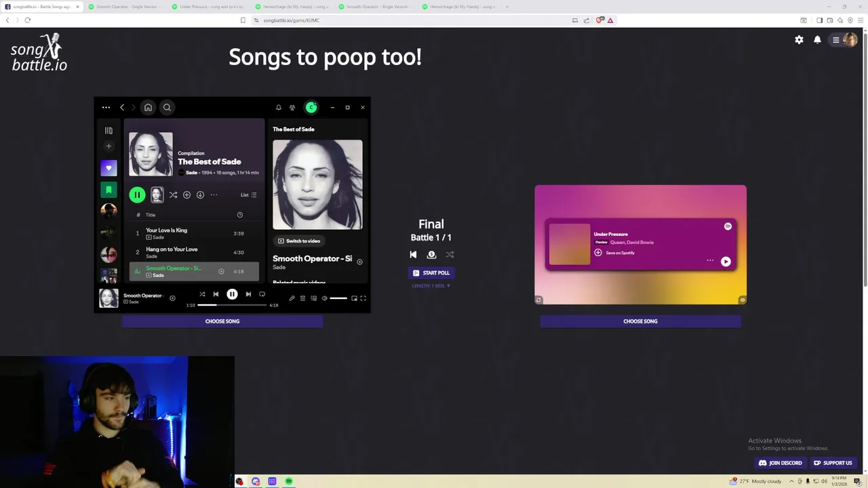Image resolution: width=868 pixels, height=488 pixels.
Task: Open poll Length 1 min dropdown
Action: pos(431,286)
